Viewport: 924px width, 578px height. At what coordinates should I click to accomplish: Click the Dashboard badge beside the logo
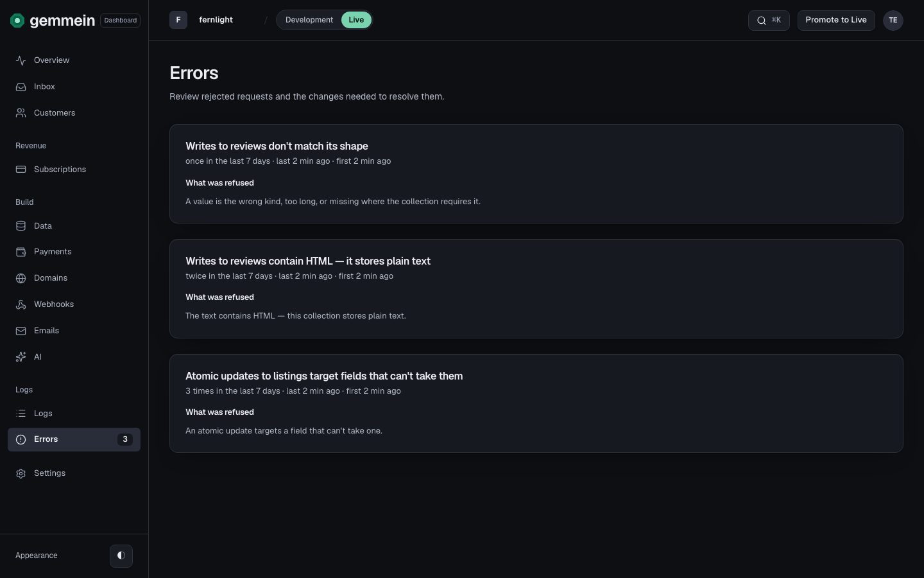[121, 21]
